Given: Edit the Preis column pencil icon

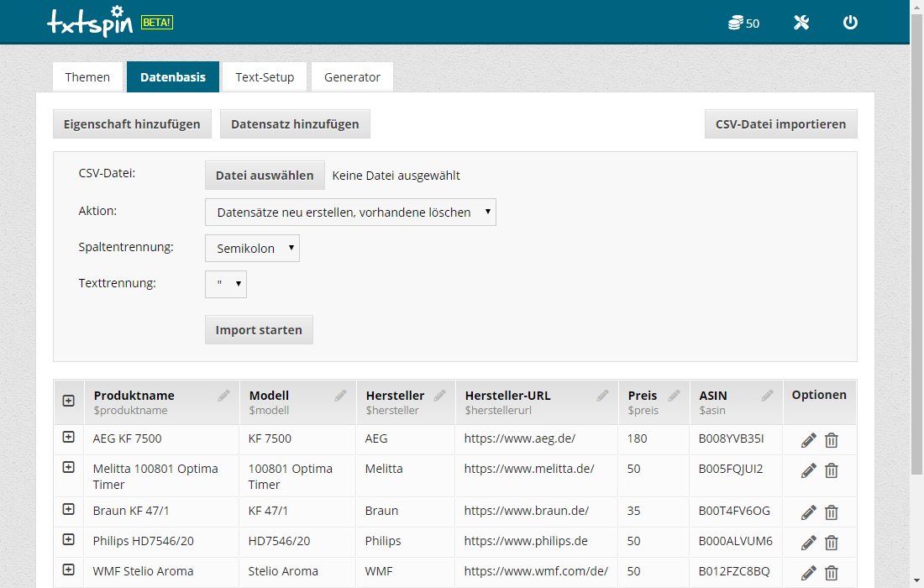Looking at the screenshot, I should (x=674, y=396).
